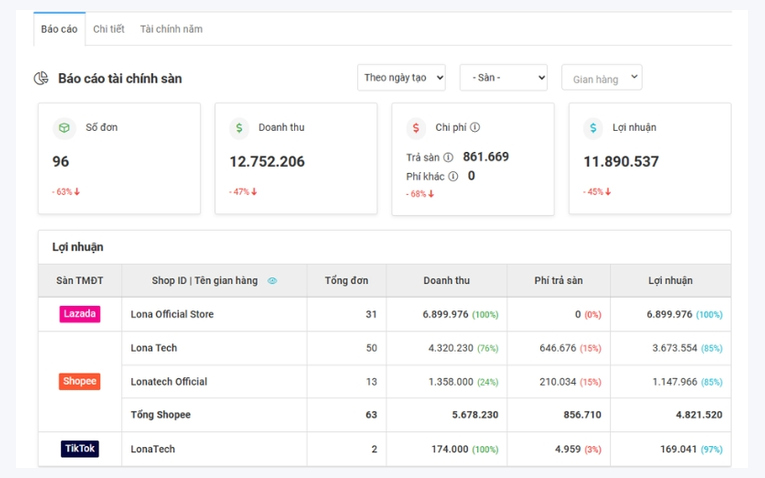This screenshot has width=765, height=478.
Task: Open the Gian hàng selector
Action: tap(602, 78)
